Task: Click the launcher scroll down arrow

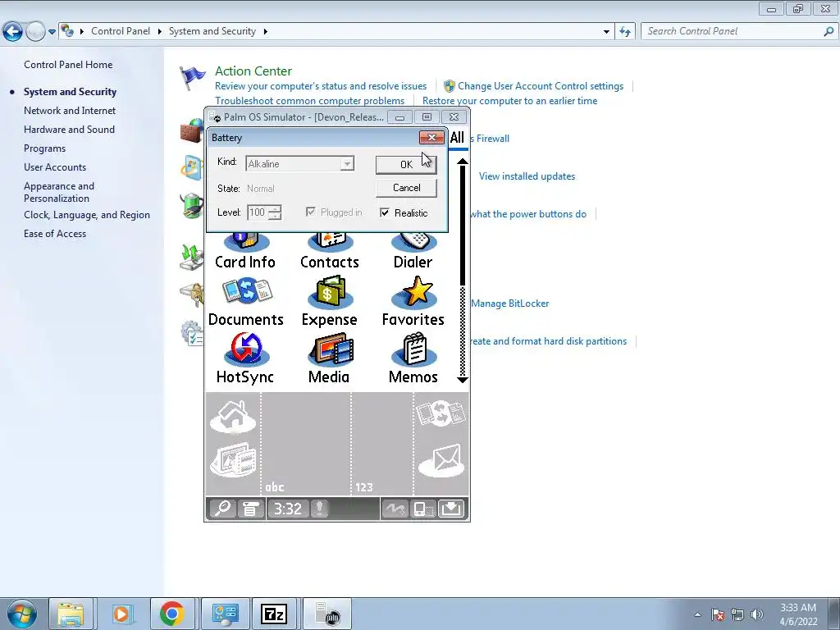Action: pos(463,379)
